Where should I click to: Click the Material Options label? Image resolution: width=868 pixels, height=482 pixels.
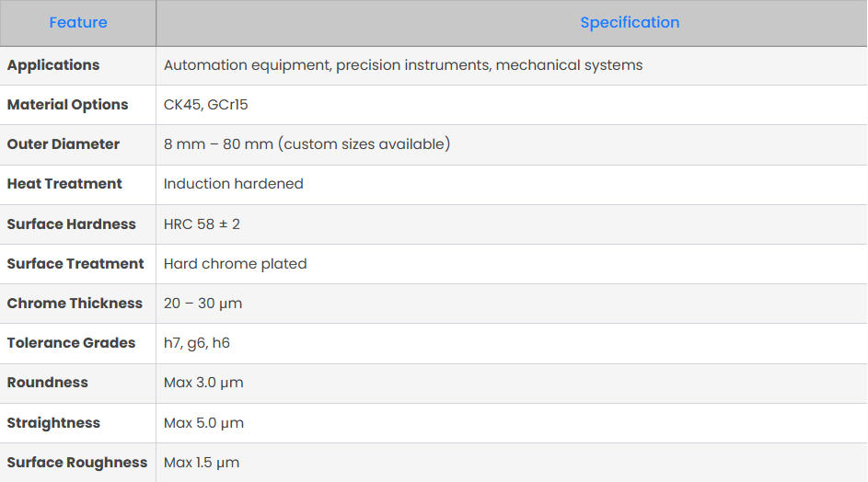tap(68, 105)
